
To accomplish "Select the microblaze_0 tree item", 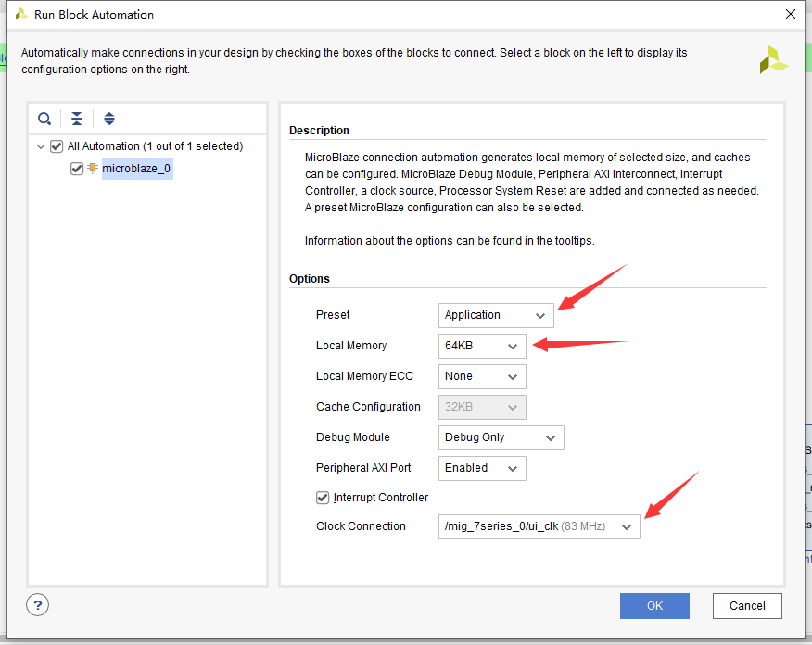I will [x=136, y=169].
